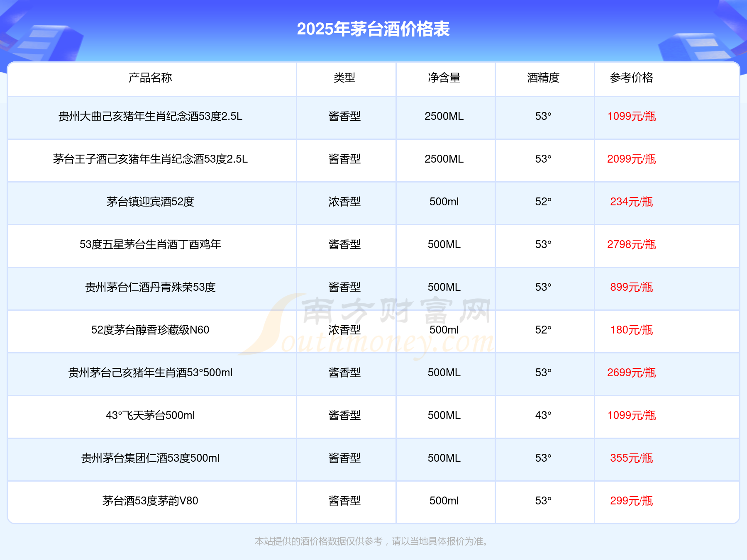Click product 53度五星茅台生肖酒丁酉鸡年
This screenshot has width=747, height=560.
(x=150, y=244)
